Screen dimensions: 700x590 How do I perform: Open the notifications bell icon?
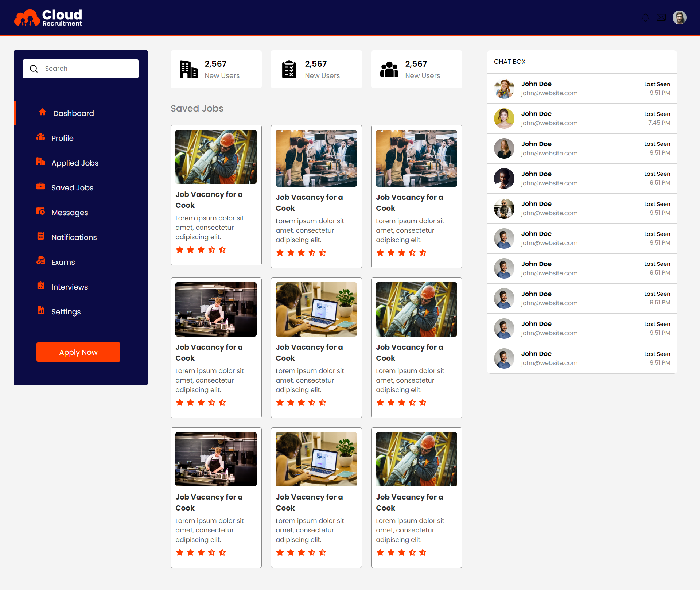coord(645,17)
